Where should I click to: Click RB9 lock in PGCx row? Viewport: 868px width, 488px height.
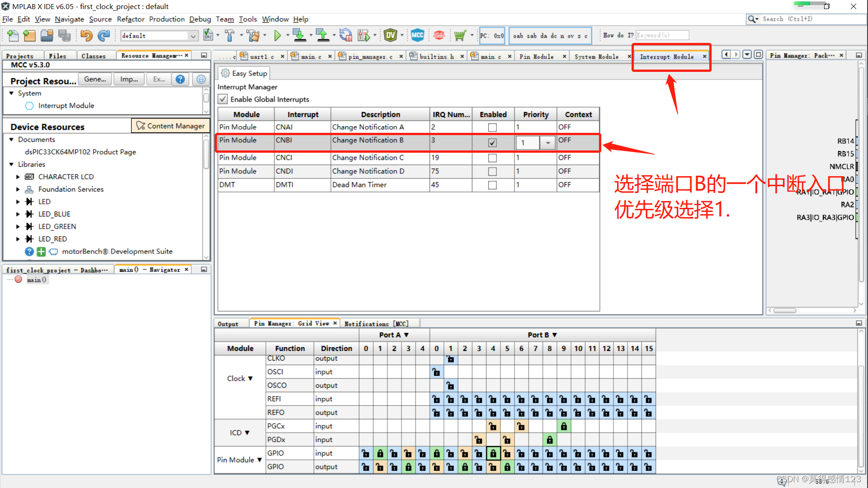point(564,426)
